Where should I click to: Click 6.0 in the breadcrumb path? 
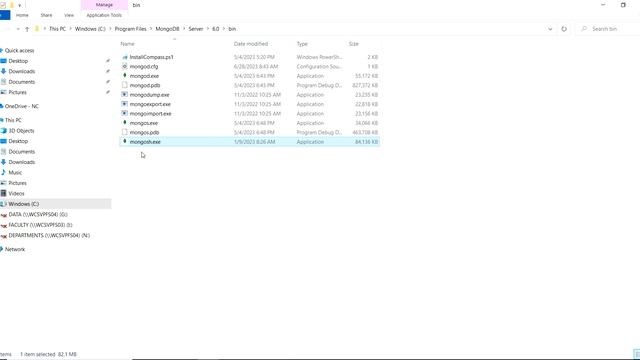coord(216,29)
